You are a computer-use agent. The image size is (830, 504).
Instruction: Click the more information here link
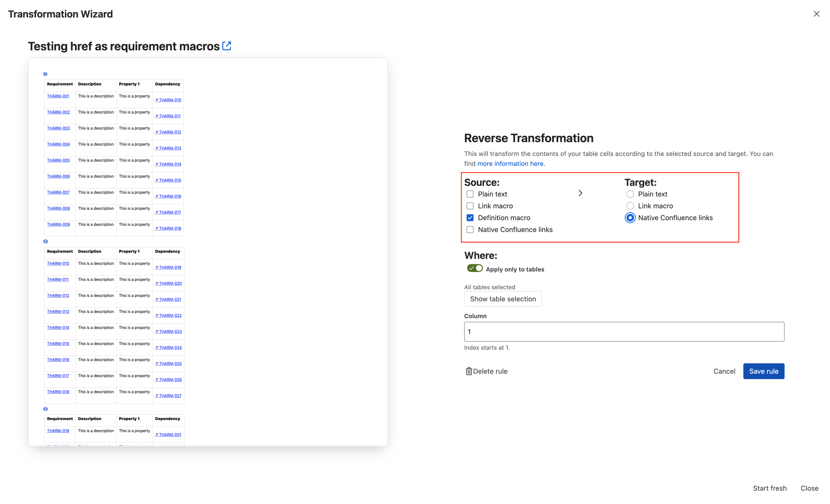510,163
